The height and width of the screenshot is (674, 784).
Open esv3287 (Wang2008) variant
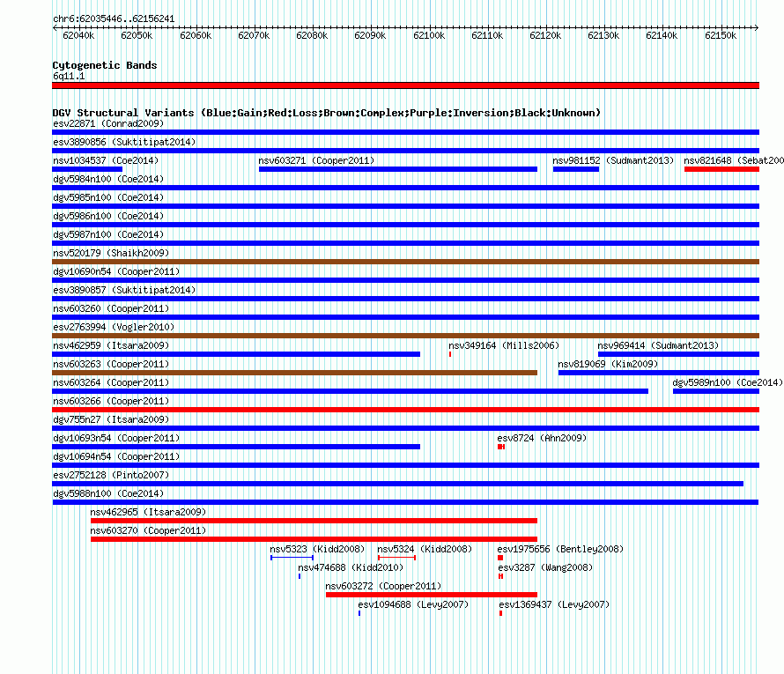point(545,567)
